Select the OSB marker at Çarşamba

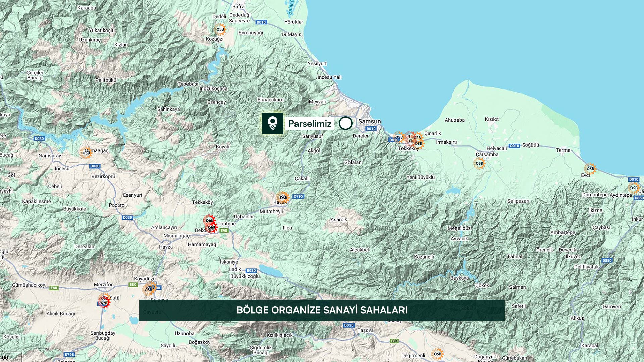[479, 163]
